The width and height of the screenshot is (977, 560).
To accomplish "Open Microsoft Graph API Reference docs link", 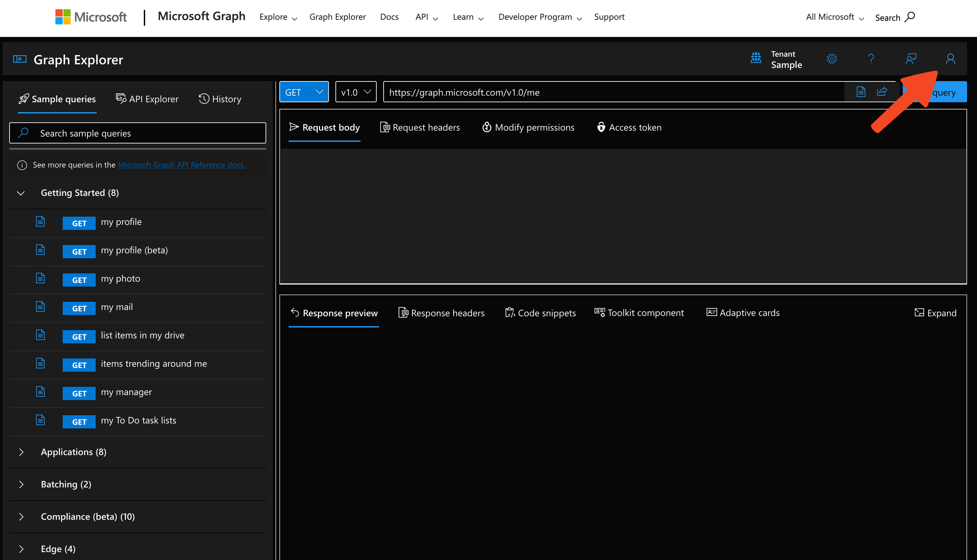I will [x=181, y=165].
